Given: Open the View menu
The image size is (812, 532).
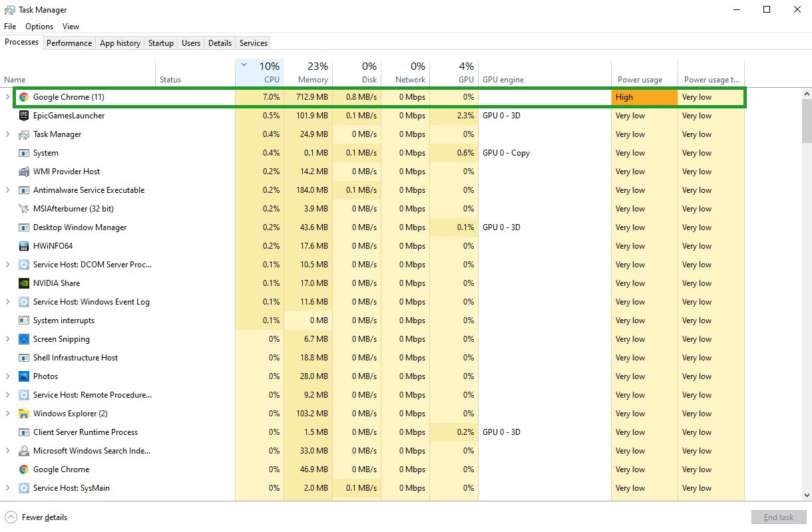Looking at the screenshot, I should tap(71, 27).
